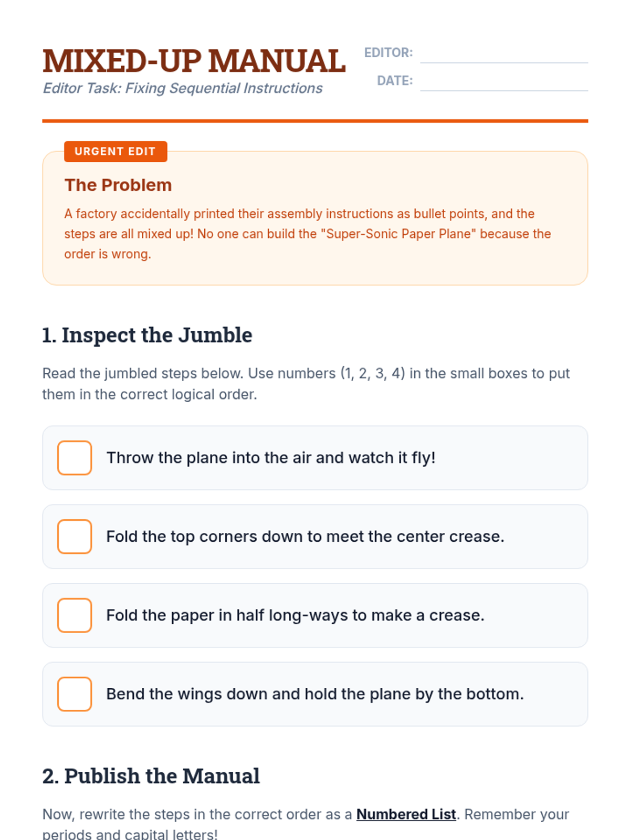630x840 pixels.
Task: Click the underlined Numbered List text
Action: point(406,814)
